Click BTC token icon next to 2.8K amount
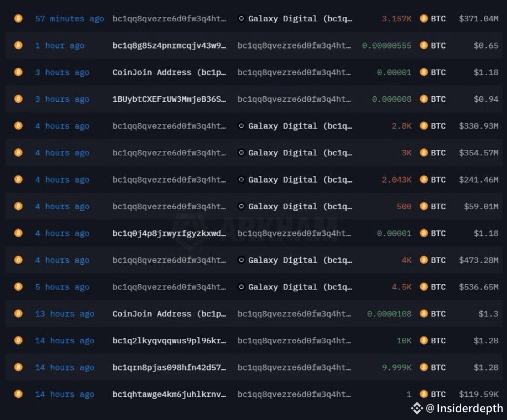The height and width of the screenshot is (420, 507). [x=423, y=126]
